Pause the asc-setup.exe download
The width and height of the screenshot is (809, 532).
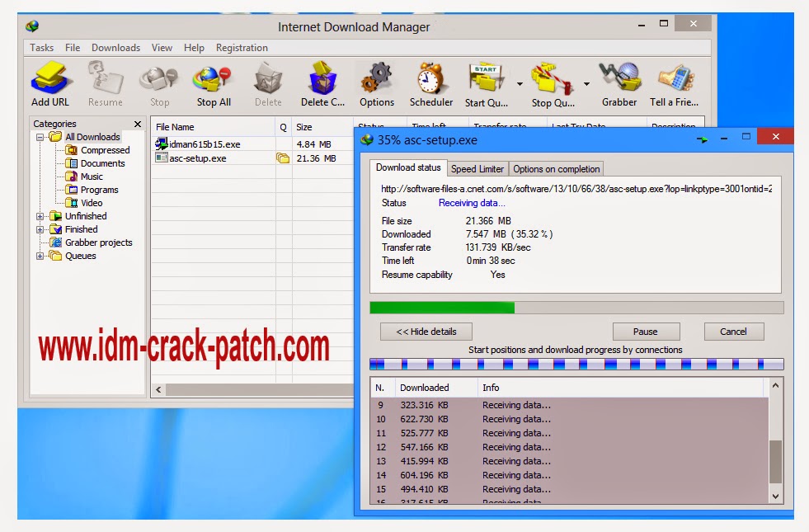click(x=646, y=332)
